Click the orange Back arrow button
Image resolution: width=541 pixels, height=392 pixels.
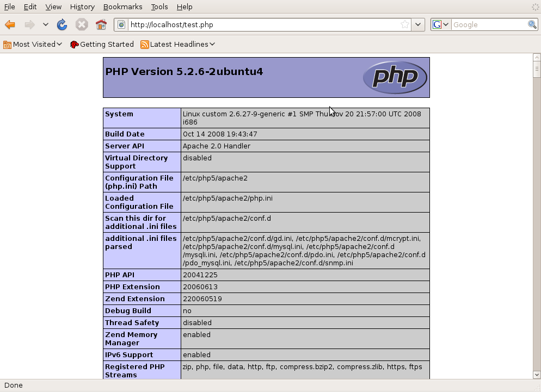[10, 24]
